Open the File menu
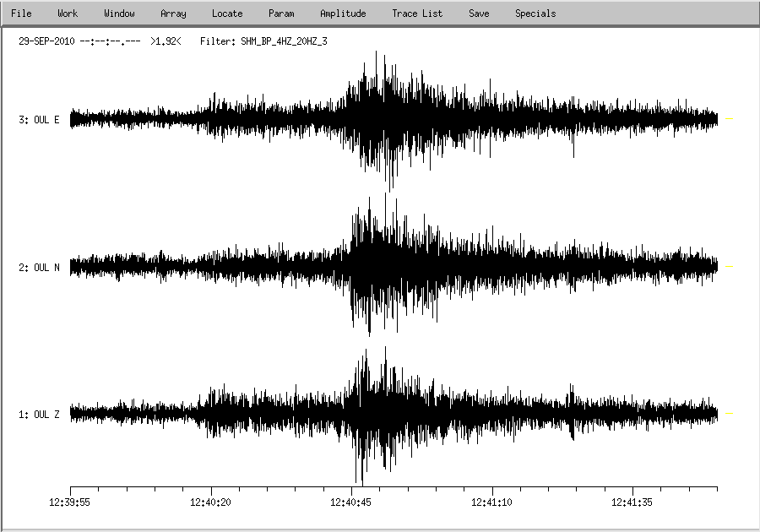 point(21,14)
